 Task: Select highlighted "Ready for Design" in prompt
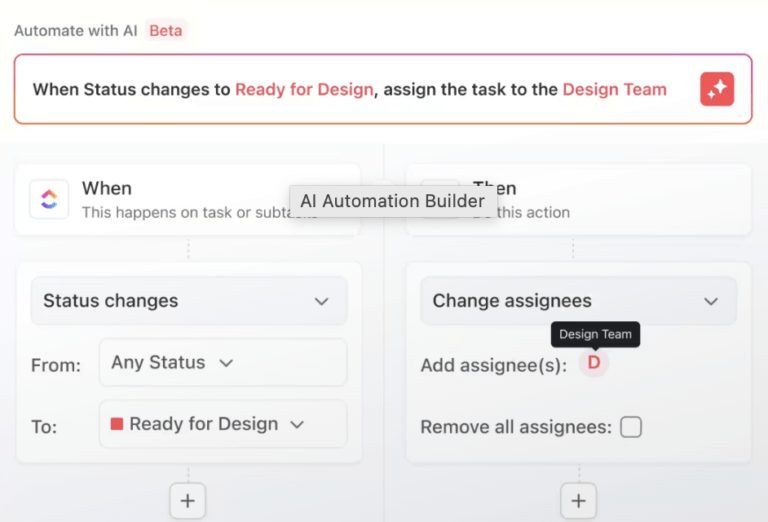pos(304,89)
